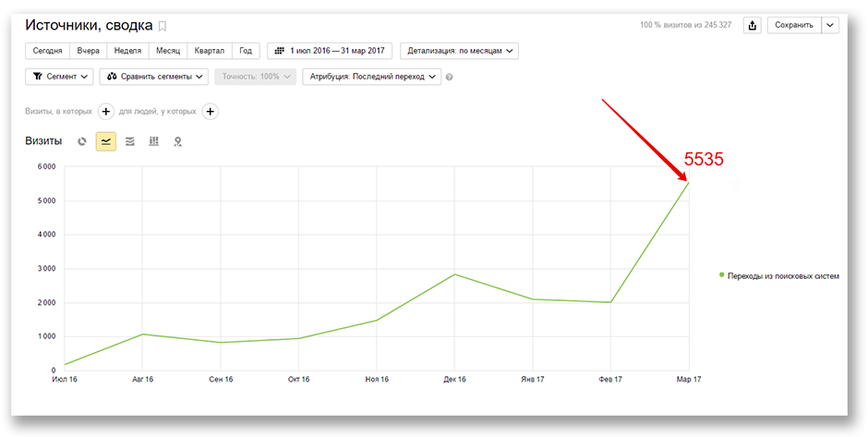The height and width of the screenshot is (437, 868).
Task: Select the Год period
Action: coord(246,51)
